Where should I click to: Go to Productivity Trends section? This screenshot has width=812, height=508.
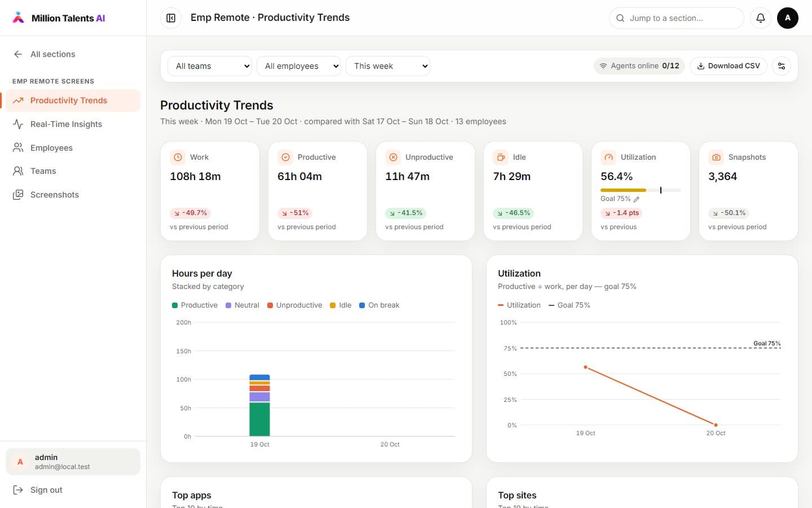73,100
